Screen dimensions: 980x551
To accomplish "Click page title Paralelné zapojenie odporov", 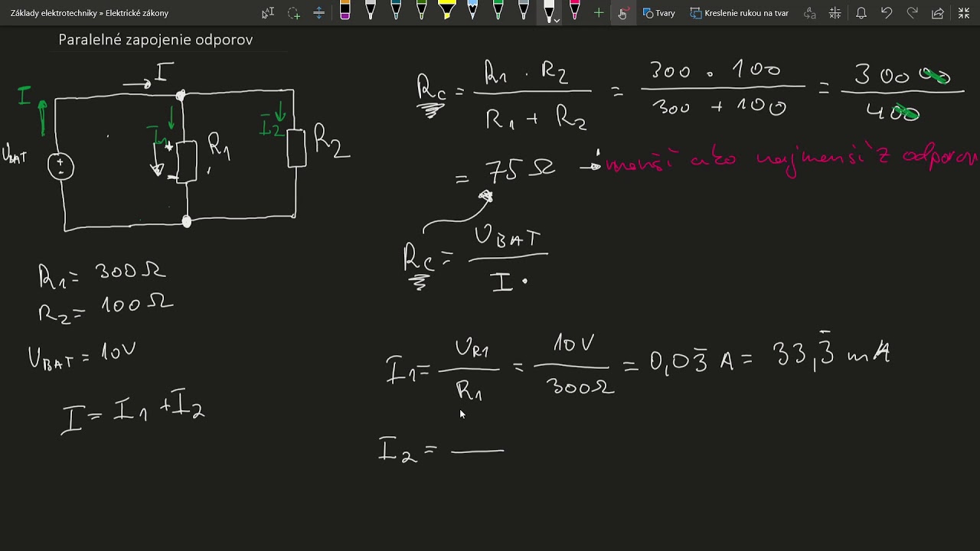I will pyautogui.click(x=155, y=40).
